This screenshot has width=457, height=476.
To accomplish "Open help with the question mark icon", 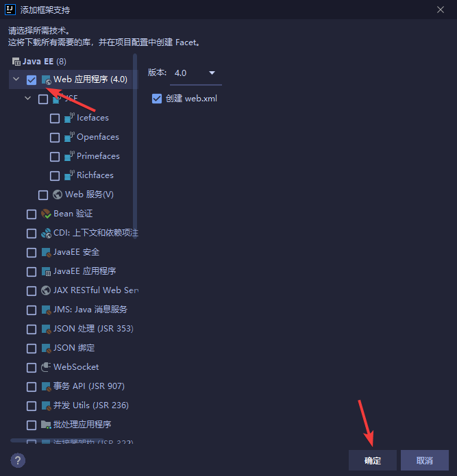I will (18, 460).
